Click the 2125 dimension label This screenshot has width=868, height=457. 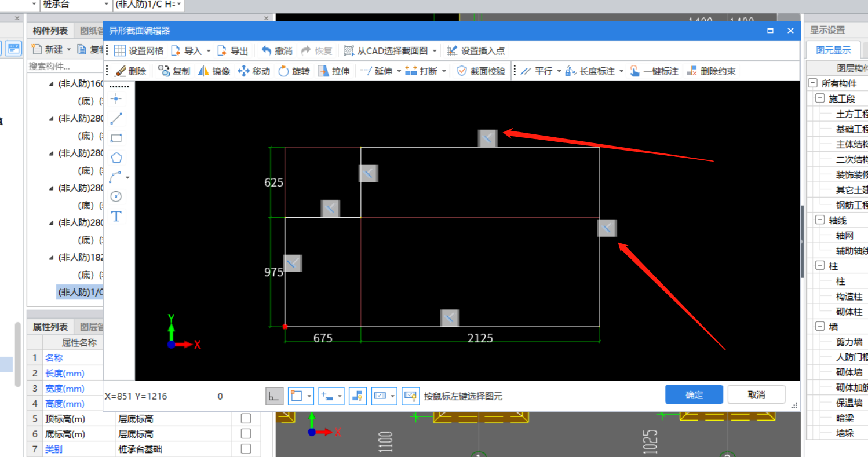(480, 338)
